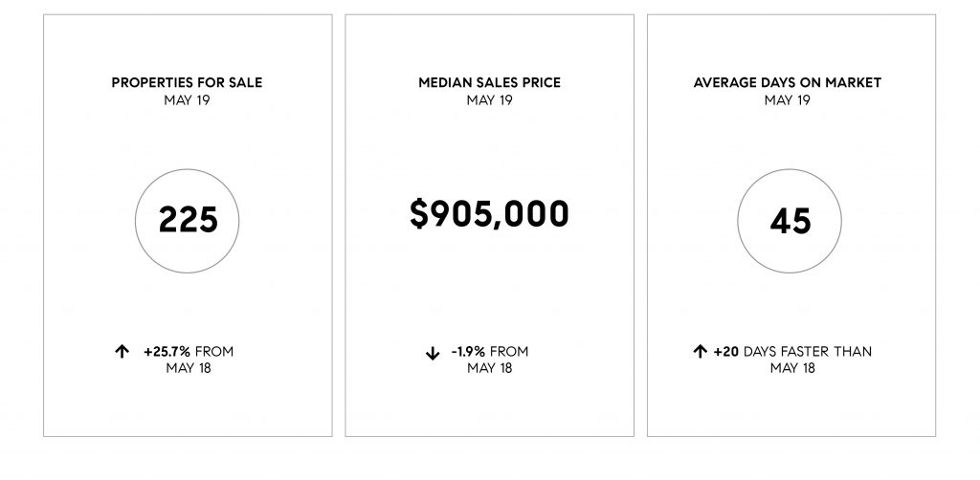Click the Average Days On Market heading

pos(788,82)
